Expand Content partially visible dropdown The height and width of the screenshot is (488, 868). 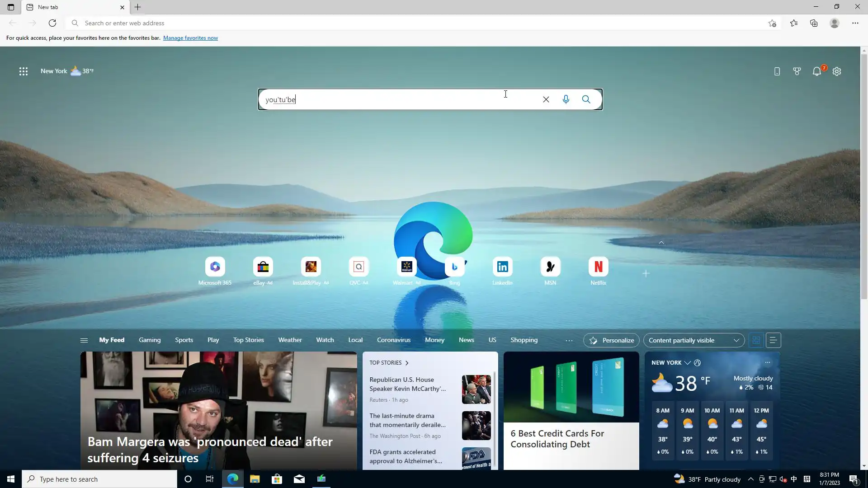(693, 340)
